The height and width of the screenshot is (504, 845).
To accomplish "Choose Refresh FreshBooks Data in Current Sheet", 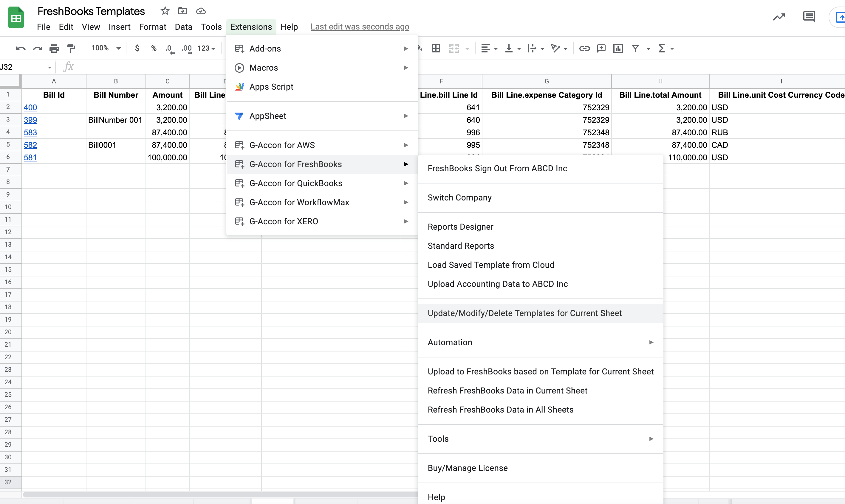I will (541, 391).
